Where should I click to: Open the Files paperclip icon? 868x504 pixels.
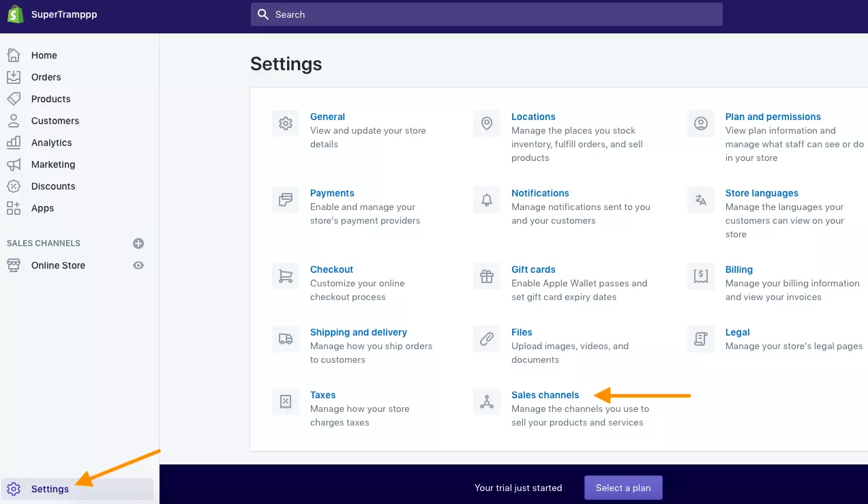tap(487, 339)
